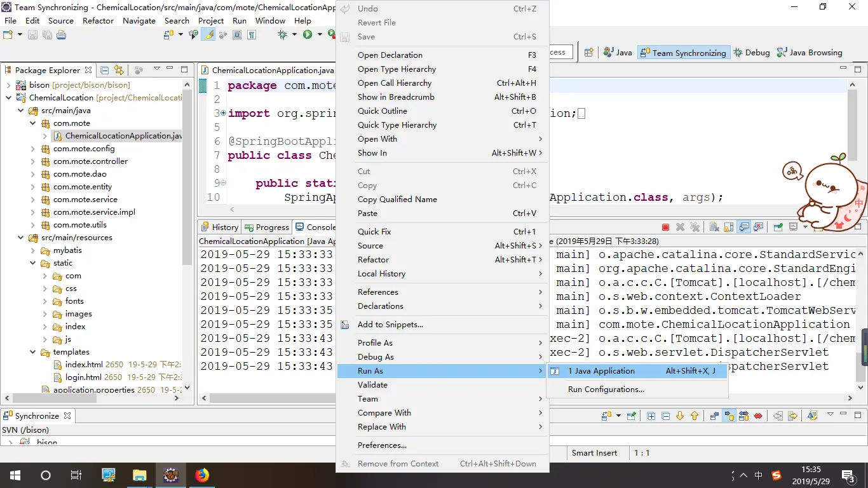Image resolution: width=868 pixels, height=488 pixels.
Task: Remove launch from the console
Action: [680, 227]
